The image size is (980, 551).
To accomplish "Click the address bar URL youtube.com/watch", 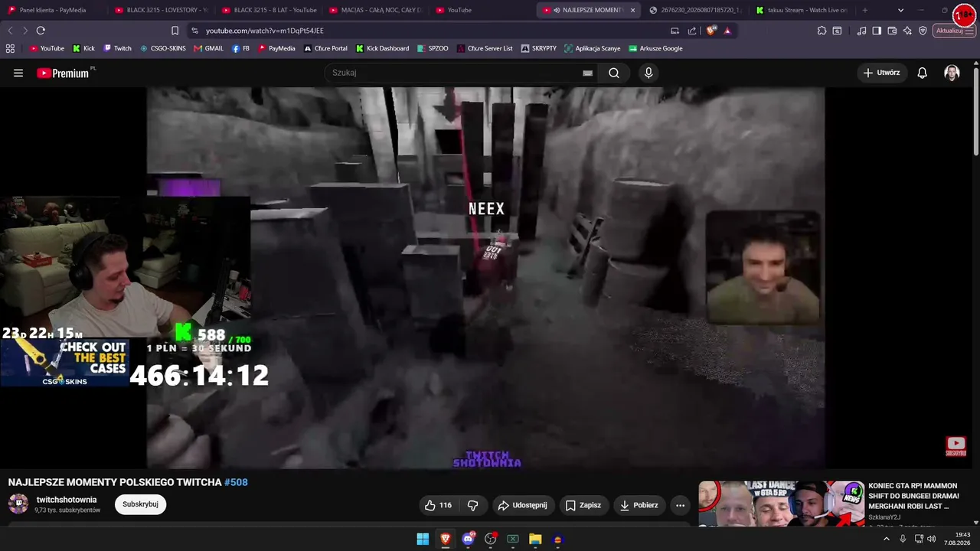I will (x=265, y=31).
